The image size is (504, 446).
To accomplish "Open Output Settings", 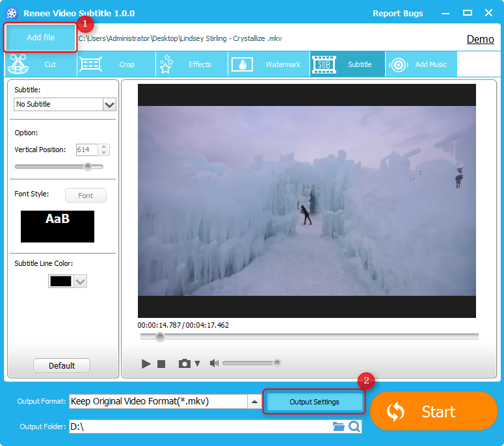I will coord(314,402).
